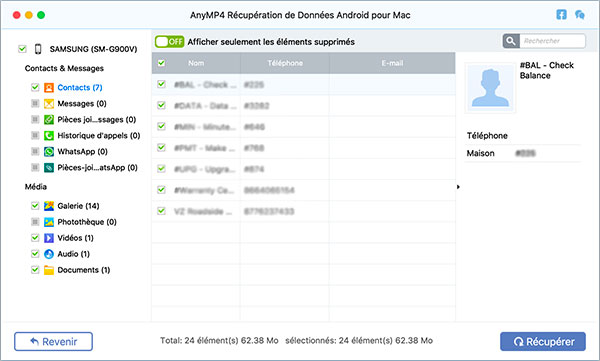Uncheck the Contacts (7) checkbox
Screen dimensions: 600x361
(x=35, y=87)
